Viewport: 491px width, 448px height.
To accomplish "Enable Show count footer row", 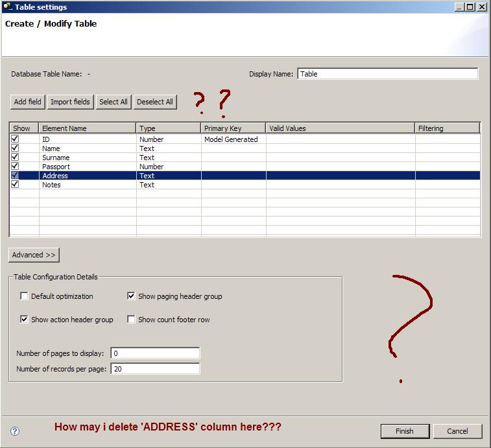I will [132, 320].
